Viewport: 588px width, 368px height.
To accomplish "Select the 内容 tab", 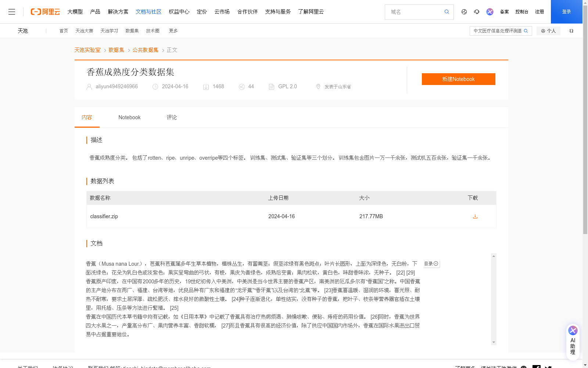I will (x=87, y=117).
